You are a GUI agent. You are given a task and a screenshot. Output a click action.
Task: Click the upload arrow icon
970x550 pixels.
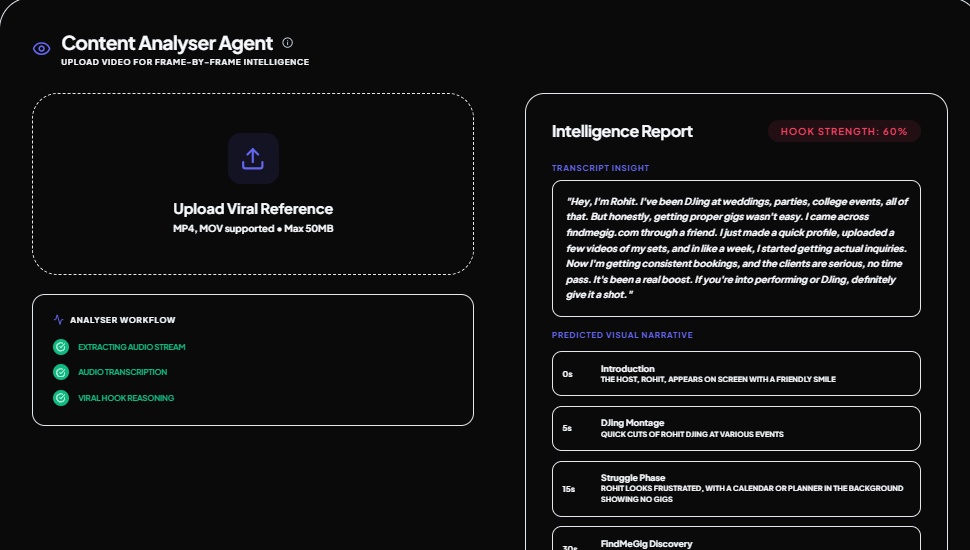tap(253, 158)
